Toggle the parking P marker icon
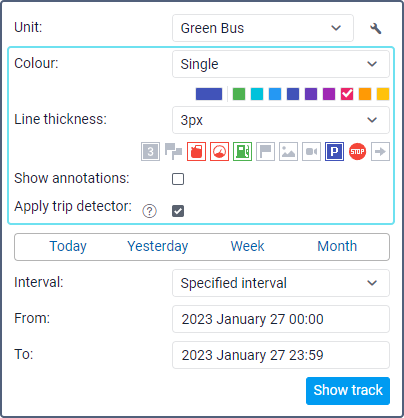This screenshot has width=404, height=418. [334, 152]
